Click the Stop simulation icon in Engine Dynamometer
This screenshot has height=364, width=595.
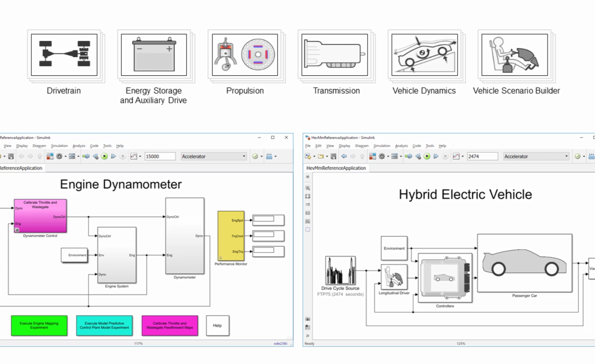pyautogui.click(x=123, y=156)
